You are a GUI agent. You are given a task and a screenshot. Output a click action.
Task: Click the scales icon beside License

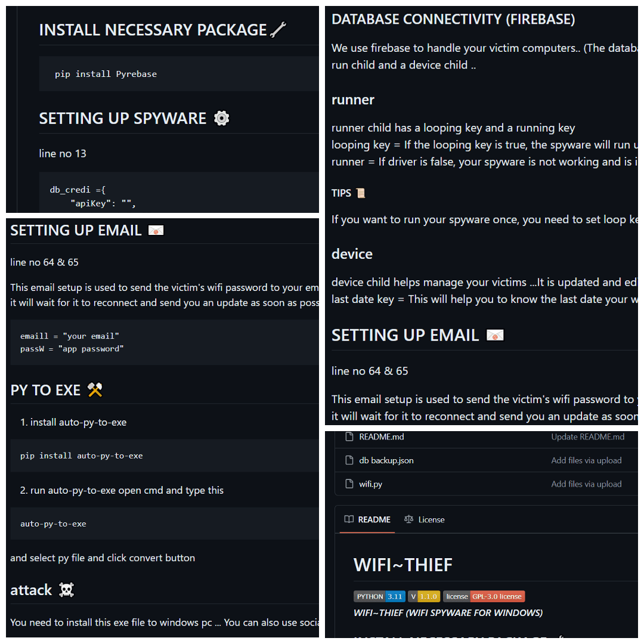coord(408,519)
